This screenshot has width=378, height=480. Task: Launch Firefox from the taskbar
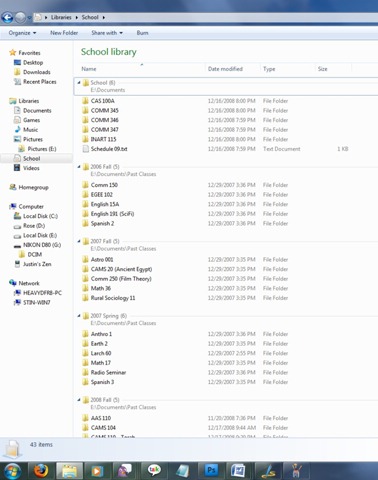(41, 471)
